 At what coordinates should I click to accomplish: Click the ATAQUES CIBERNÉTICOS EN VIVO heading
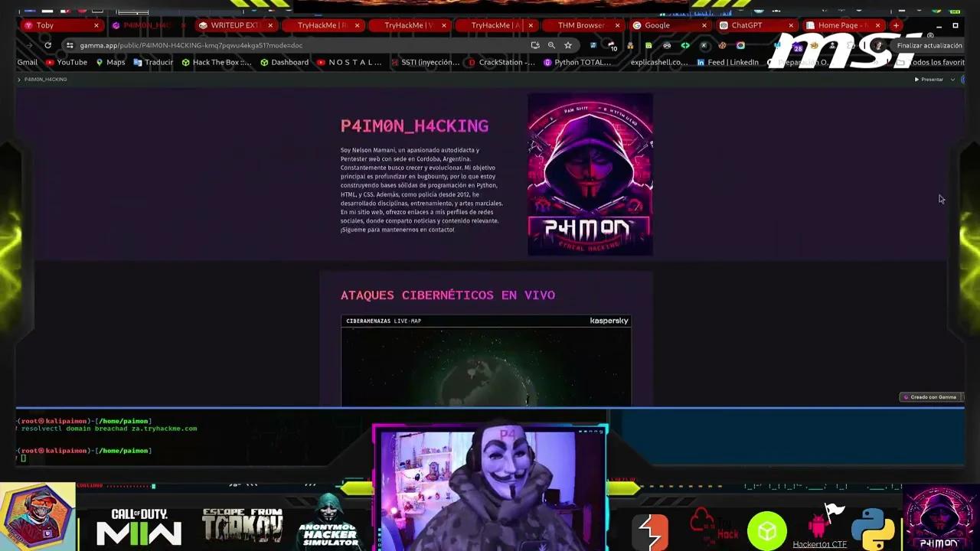pos(448,295)
